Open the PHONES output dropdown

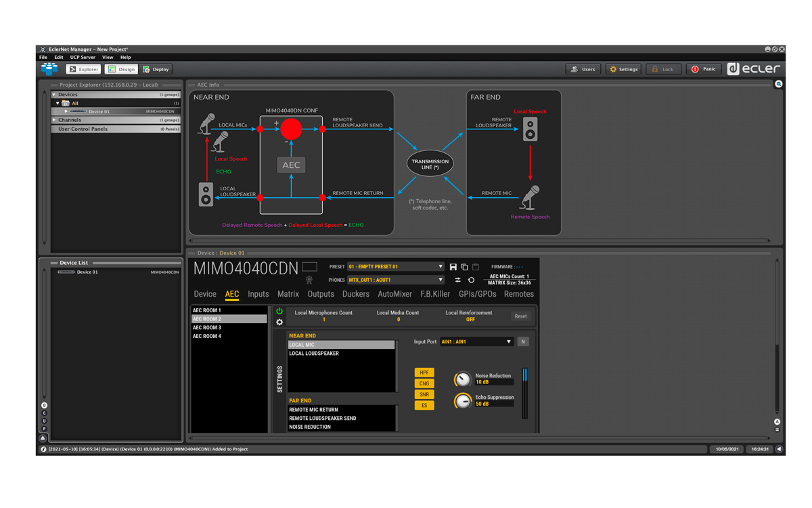tap(395, 280)
